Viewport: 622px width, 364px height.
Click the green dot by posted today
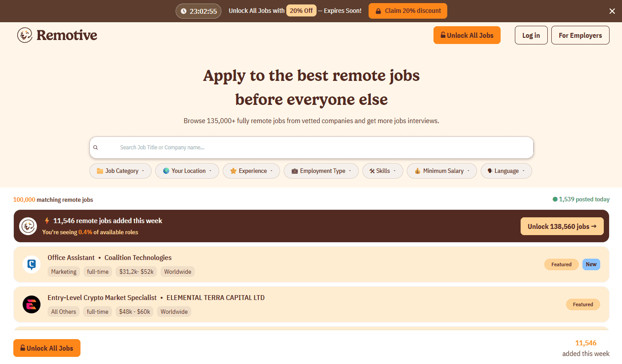(x=555, y=200)
